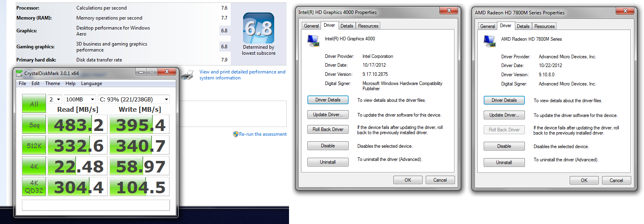
Task: Click the empty comment field in CrystalDiskMark
Action: [96, 205]
